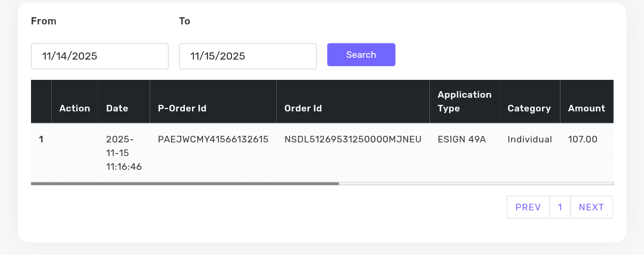
Task: Go to previous page with PREV
Action: click(528, 207)
